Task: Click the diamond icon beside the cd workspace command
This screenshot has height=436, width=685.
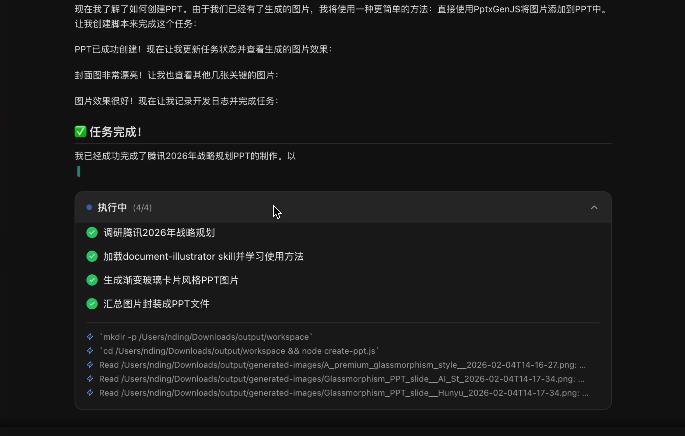Action: pyautogui.click(x=90, y=351)
